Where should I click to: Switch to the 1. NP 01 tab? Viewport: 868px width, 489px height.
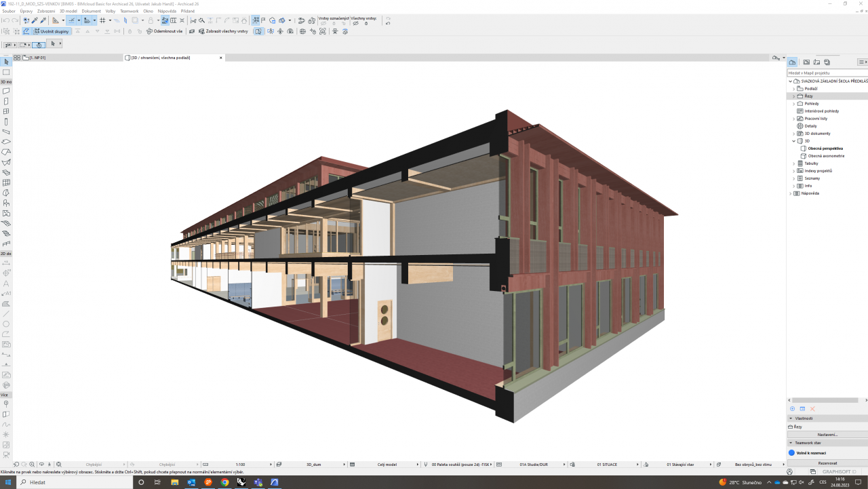pyautogui.click(x=71, y=58)
